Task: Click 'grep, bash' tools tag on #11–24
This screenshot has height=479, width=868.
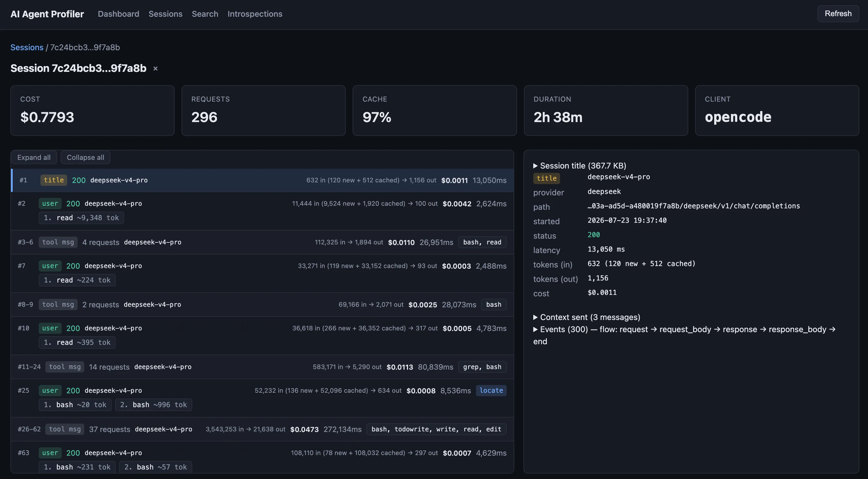Action: click(x=482, y=367)
